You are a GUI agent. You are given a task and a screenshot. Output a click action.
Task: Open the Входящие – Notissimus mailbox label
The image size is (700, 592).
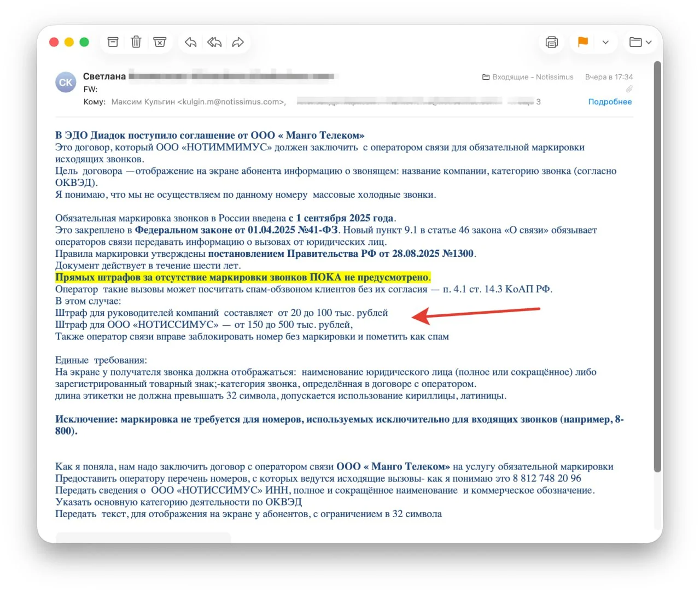pos(528,77)
